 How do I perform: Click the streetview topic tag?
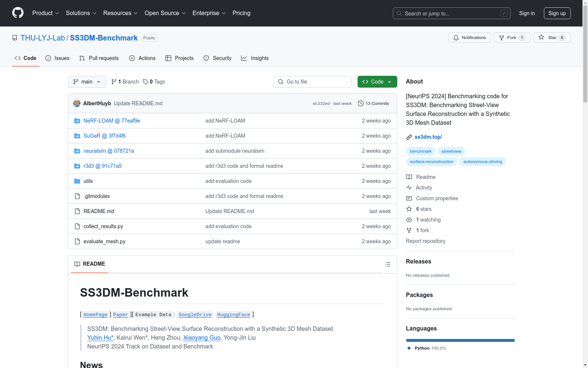(451, 151)
